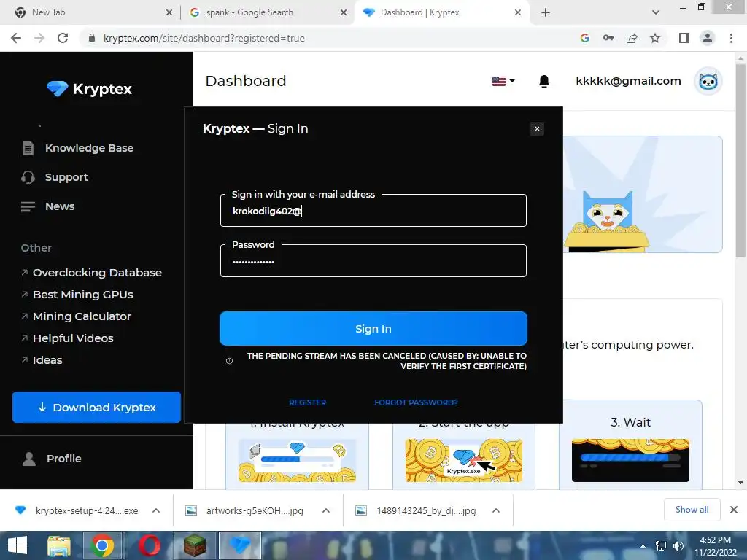The width and height of the screenshot is (747, 560).
Task: Click the Minecraft taskbar icon
Action: pos(194,545)
